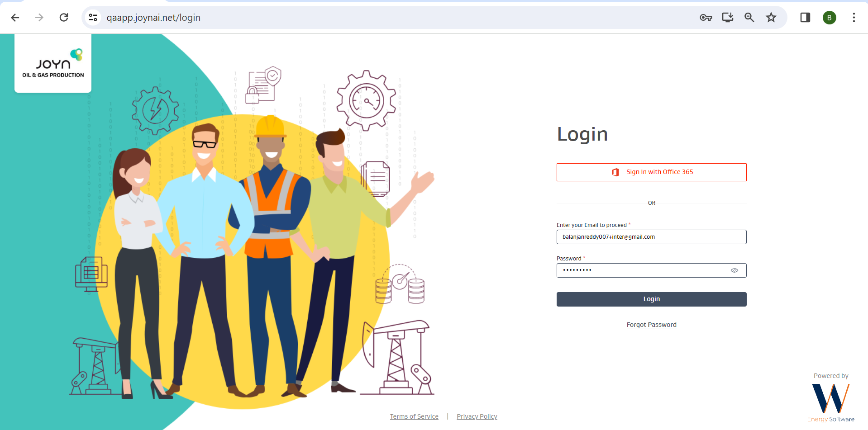Click the browser back arrow
Image resolution: width=868 pixels, height=430 pixels.
15,18
